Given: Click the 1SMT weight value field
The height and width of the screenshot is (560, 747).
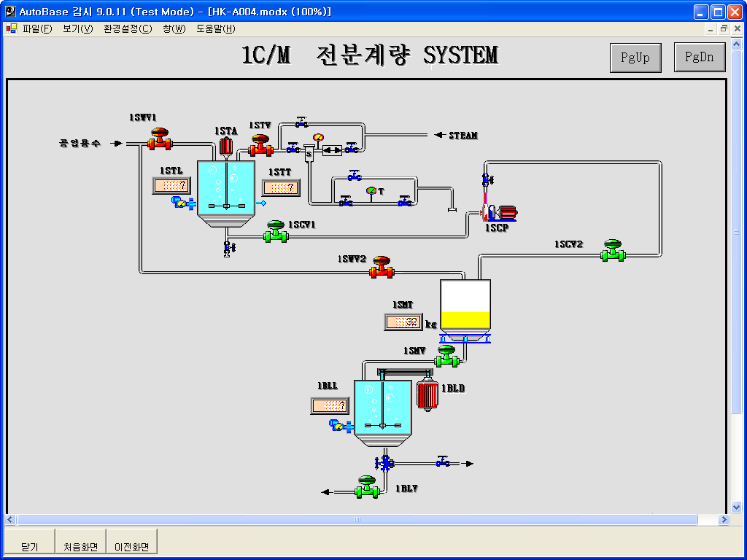Looking at the screenshot, I should [403, 322].
